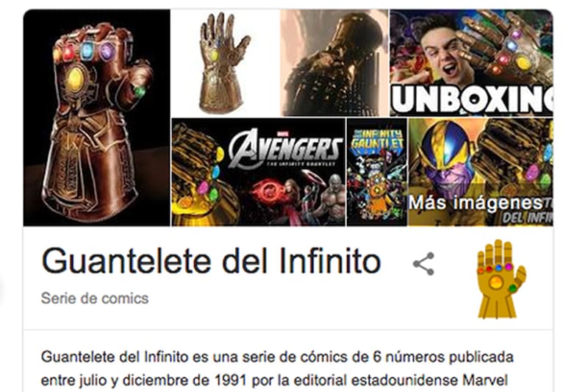Click the Avengers logo in the poster
The height and width of the screenshot is (392, 588).
[285, 149]
